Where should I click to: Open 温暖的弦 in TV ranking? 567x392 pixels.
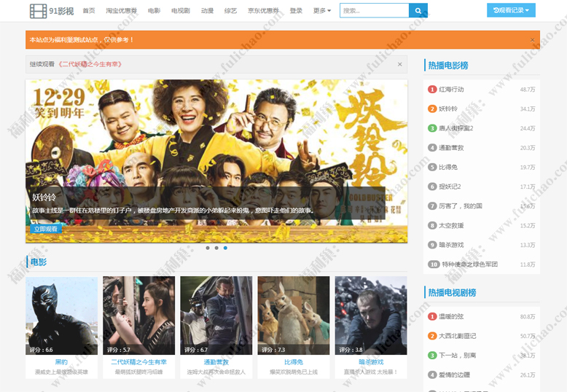coord(451,316)
